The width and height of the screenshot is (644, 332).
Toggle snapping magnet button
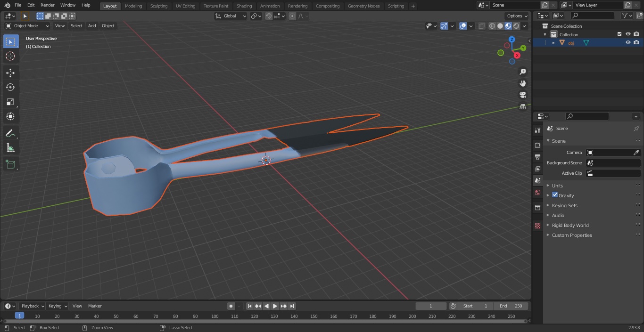click(269, 16)
